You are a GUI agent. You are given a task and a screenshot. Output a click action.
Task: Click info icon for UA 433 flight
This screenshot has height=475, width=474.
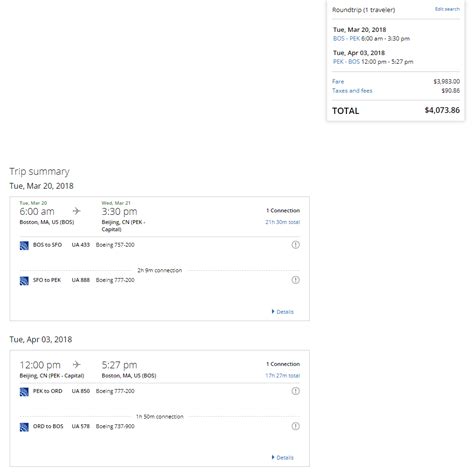295,245
